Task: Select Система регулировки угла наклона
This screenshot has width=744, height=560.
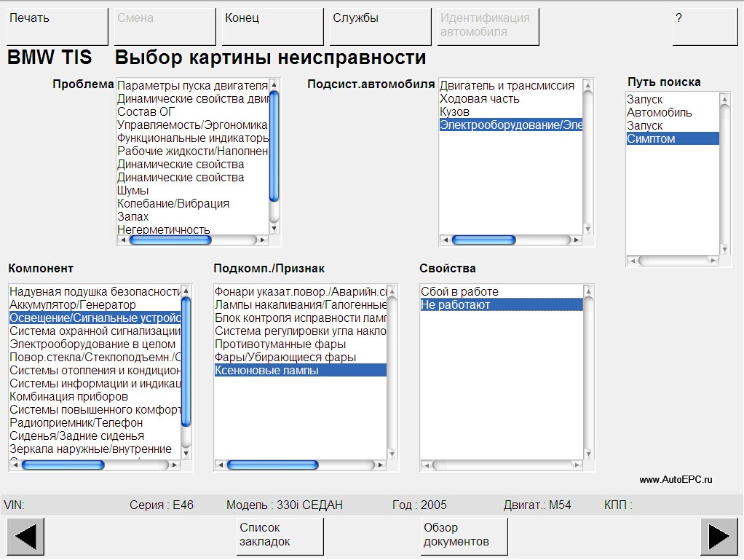Action: click(301, 331)
